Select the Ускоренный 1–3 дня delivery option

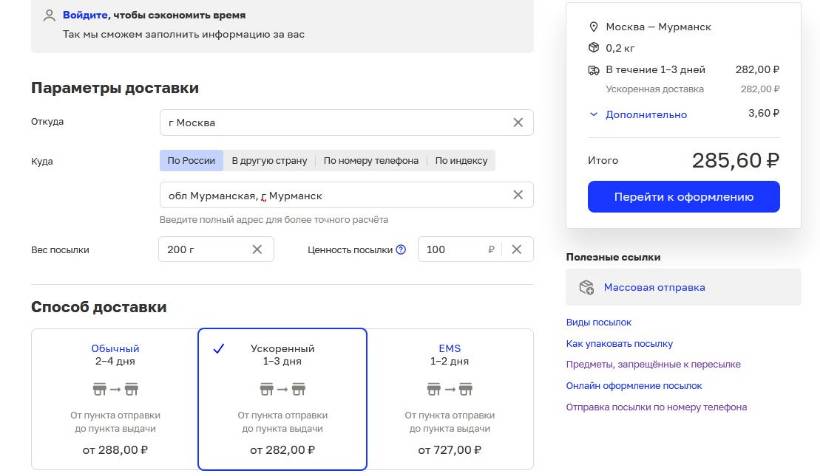[282, 399]
